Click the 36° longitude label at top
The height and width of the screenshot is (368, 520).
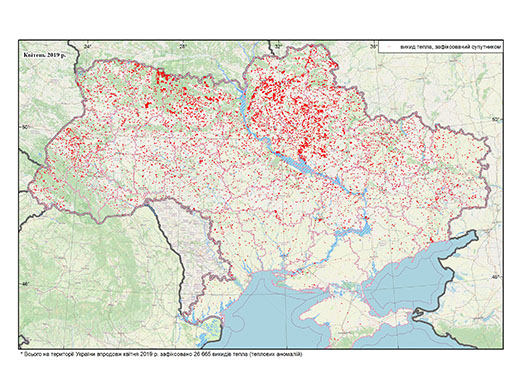tap(374, 46)
